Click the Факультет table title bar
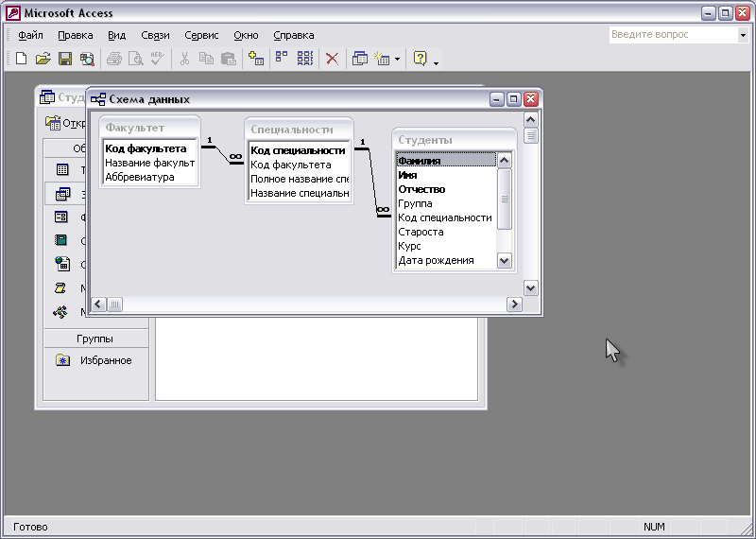The image size is (756, 539). [150, 128]
